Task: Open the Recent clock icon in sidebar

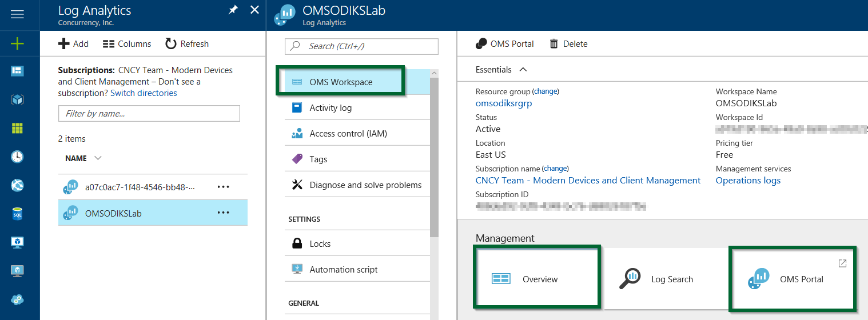Action: pos(18,157)
